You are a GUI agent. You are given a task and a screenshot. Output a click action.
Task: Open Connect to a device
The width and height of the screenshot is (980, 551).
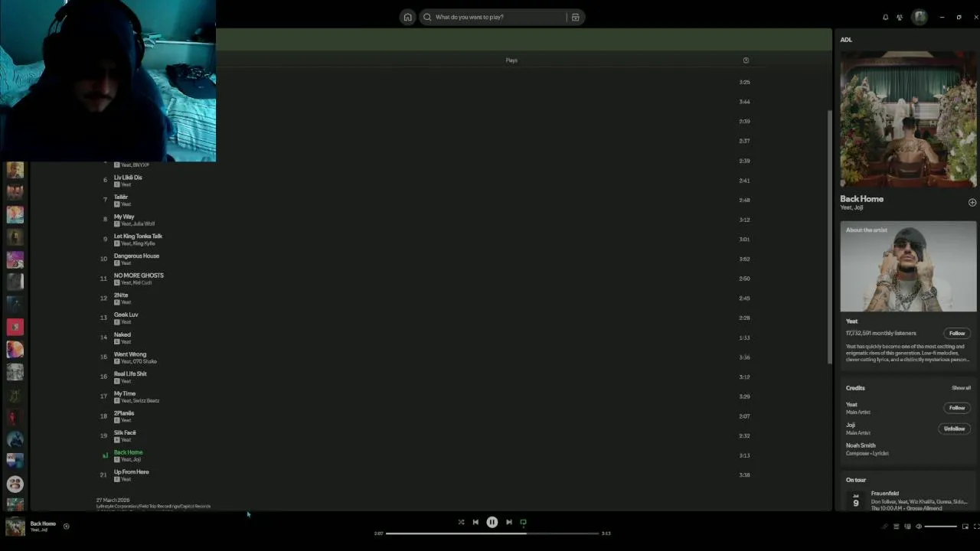(908, 526)
